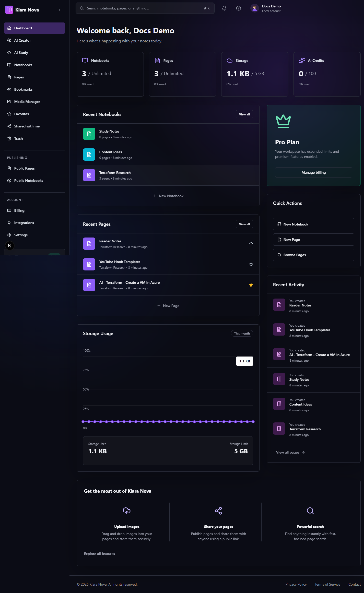Viewport: 364px width, 593px height.
Task: Open Pages from the sidebar
Action: tap(34, 77)
